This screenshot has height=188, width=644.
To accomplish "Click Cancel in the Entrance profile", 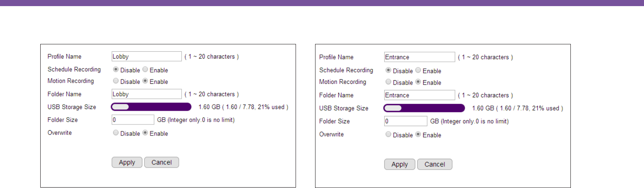I will [x=435, y=164].
